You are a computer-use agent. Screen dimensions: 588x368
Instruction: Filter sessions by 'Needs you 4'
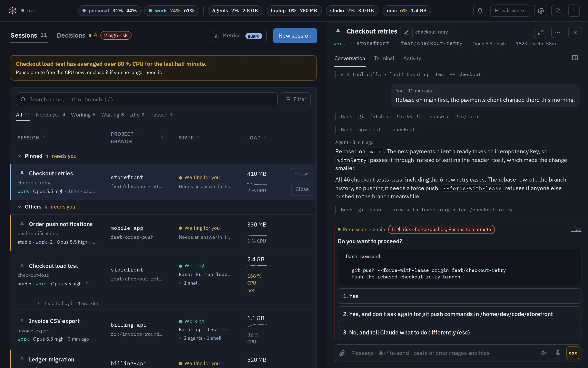tap(51, 115)
